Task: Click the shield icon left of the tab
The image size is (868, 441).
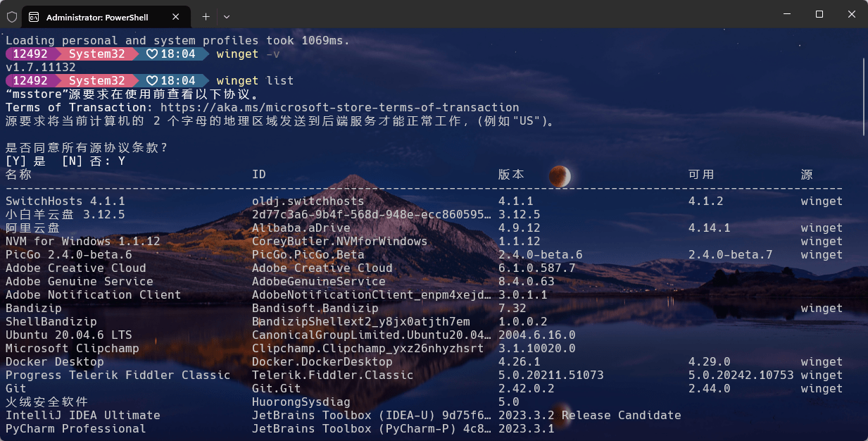Action: (x=12, y=16)
